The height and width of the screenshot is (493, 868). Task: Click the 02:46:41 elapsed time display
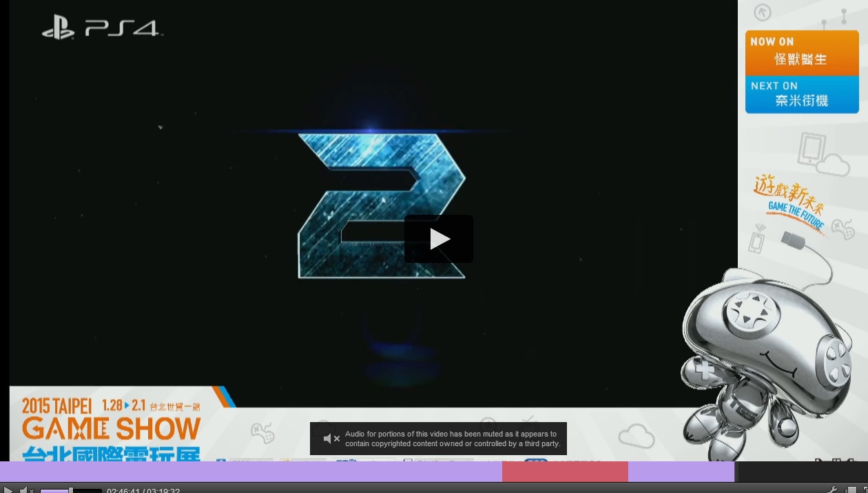123,491
